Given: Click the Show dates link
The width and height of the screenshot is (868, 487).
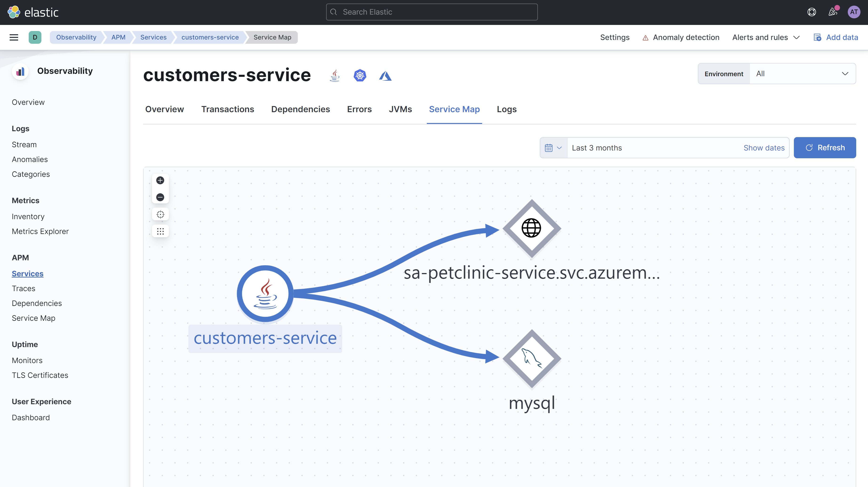Looking at the screenshot, I should coord(764,148).
